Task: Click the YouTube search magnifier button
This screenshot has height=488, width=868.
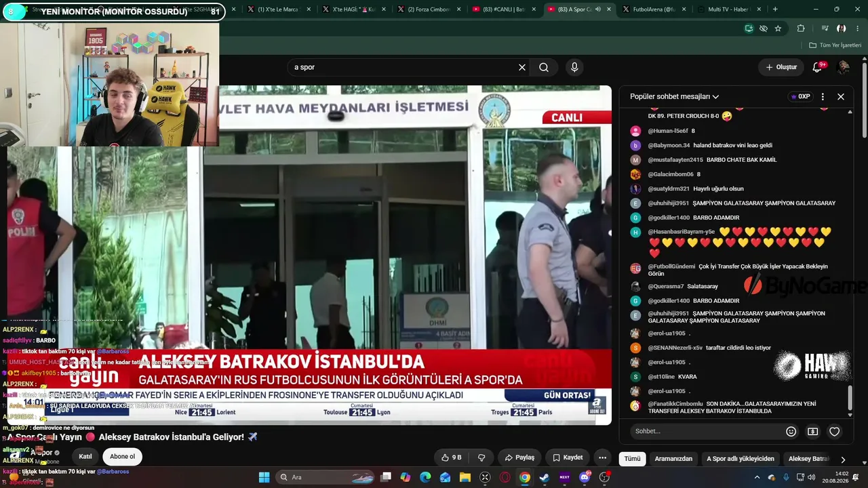Action: 544,67
